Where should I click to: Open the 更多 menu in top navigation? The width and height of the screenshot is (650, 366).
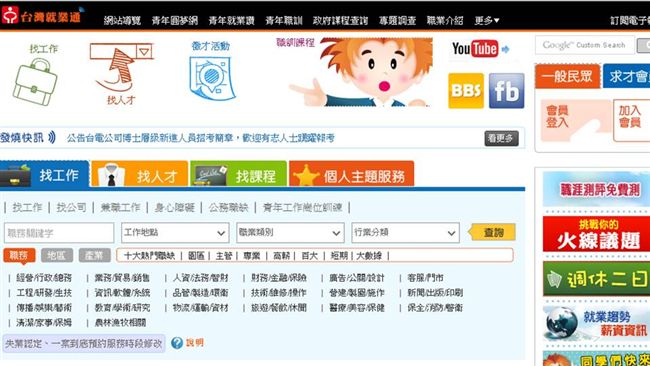(487, 20)
